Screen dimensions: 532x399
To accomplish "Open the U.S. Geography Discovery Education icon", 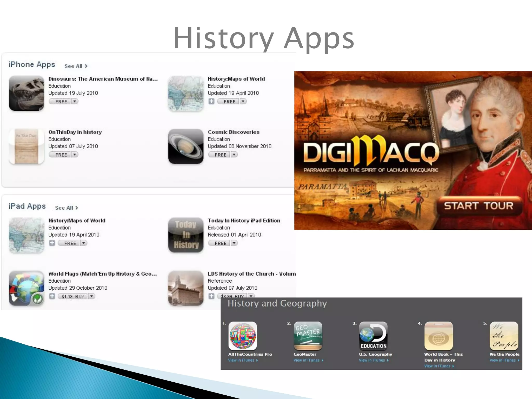I will (x=373, y=336).
